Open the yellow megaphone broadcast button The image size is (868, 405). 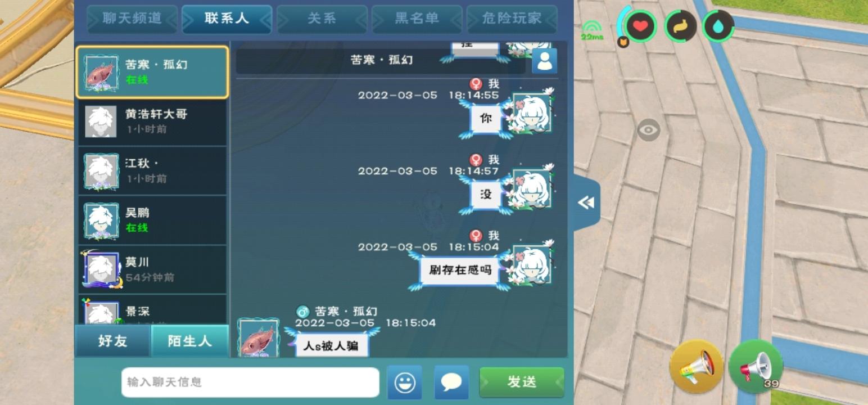(x=697, y=366)
